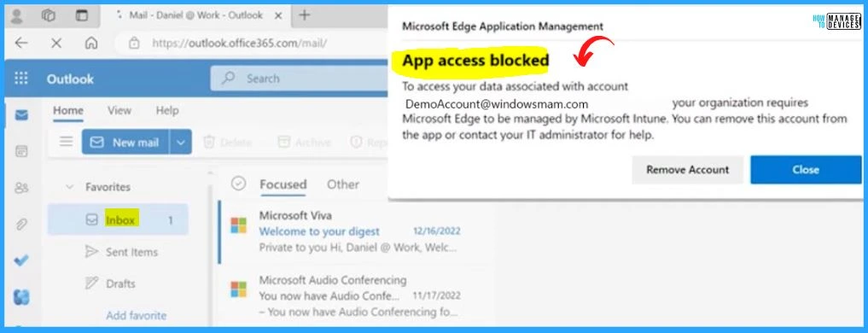Image resolution: width=868 pixels, height=333 pixels.
Task: Click the Microsoft logo beside Audio Conferencing message
Action: coord(239,289)
